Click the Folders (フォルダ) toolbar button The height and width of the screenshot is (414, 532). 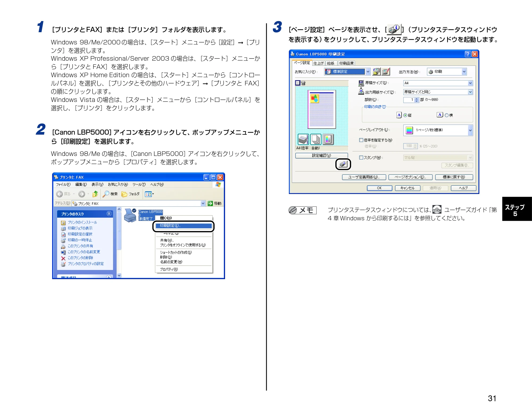tap(130, 194)
